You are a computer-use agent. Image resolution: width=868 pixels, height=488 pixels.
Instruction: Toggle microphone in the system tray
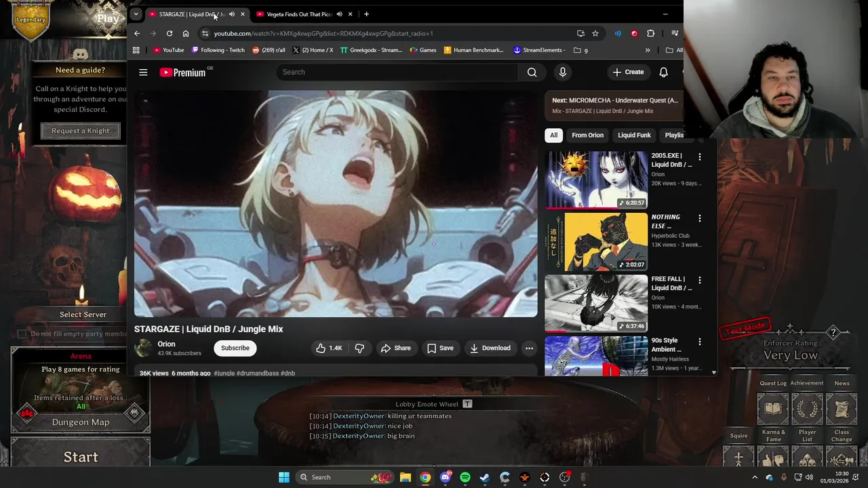(x=784, y=477)
